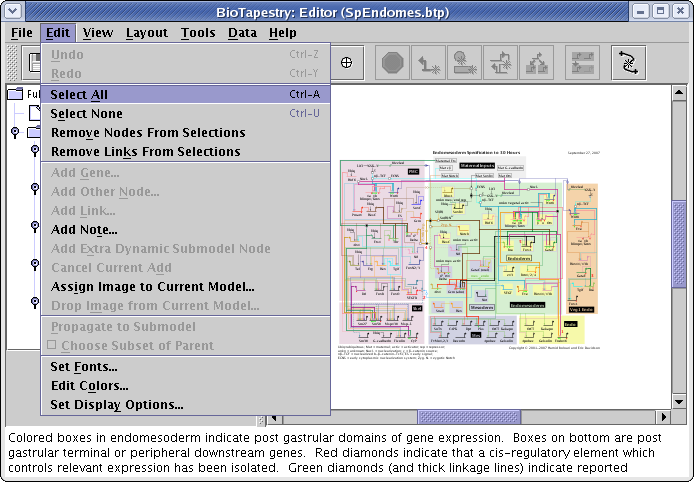The height and width of the screenshot is (482, 694).
Task: Open Edit Colors dialog from menu
Action: point(89,386)
